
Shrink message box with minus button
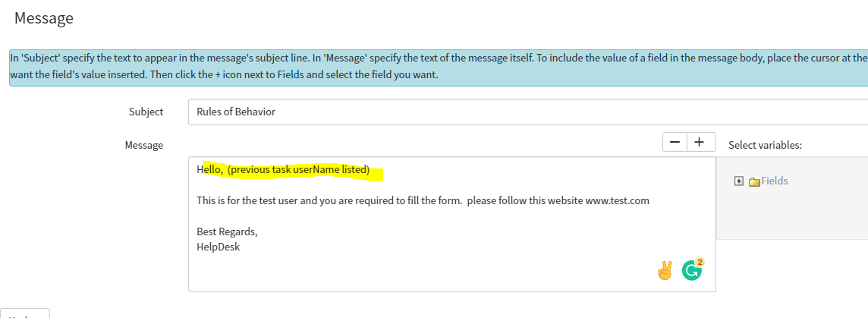click(675, 142)
